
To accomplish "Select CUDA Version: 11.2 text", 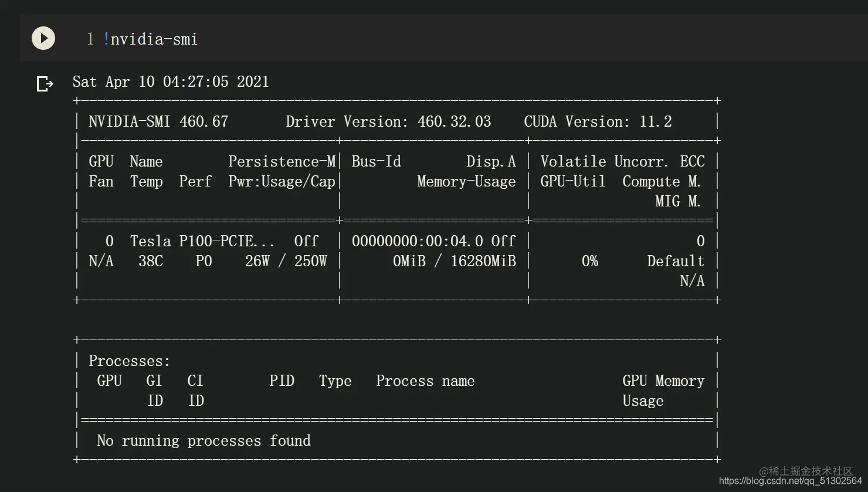I will 598,121.
